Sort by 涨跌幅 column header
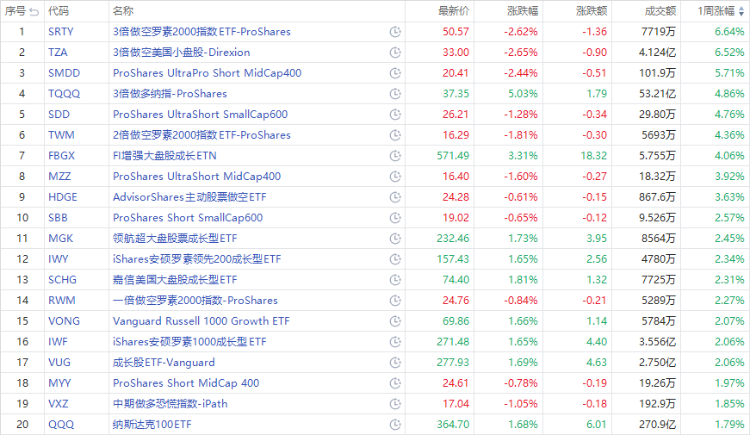This screenshot has width=750, height=435. click(522, 11)
